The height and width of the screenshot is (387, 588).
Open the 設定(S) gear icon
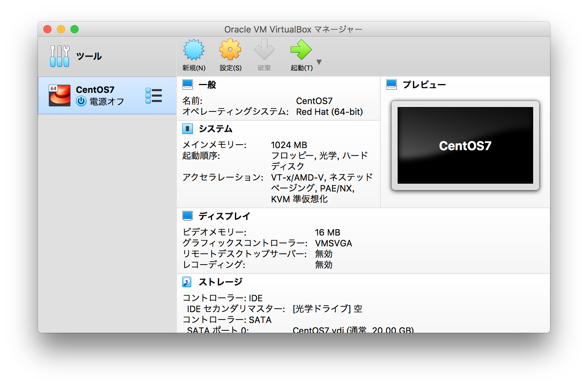pos(230,50)
